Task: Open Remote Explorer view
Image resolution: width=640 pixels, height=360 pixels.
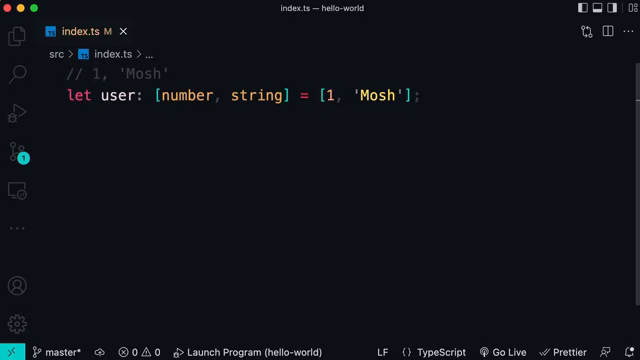Action: [17, 191]
